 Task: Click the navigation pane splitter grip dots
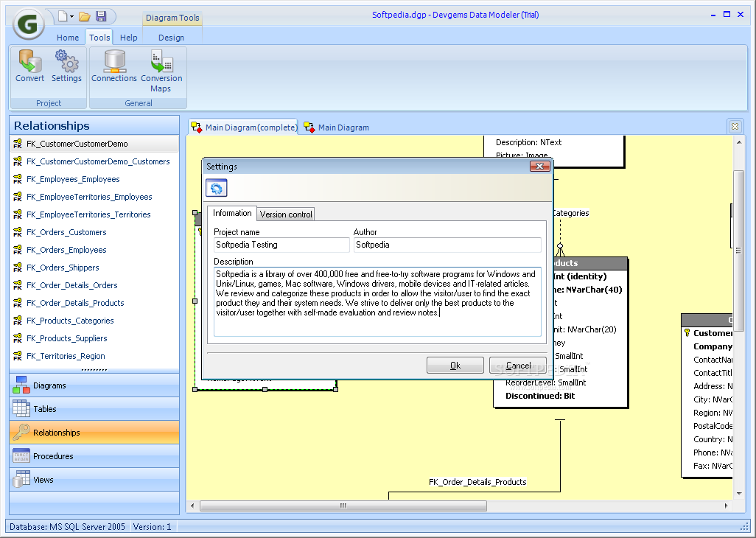94,370
